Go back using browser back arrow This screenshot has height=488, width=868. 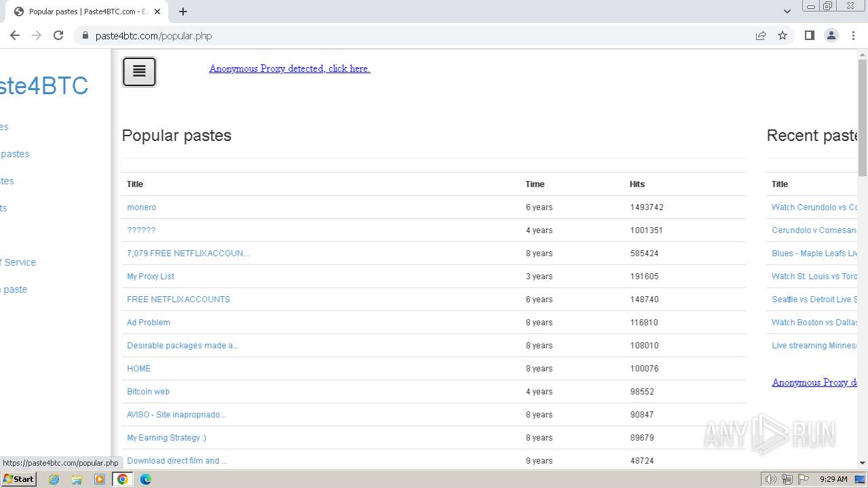click(15, 35)
